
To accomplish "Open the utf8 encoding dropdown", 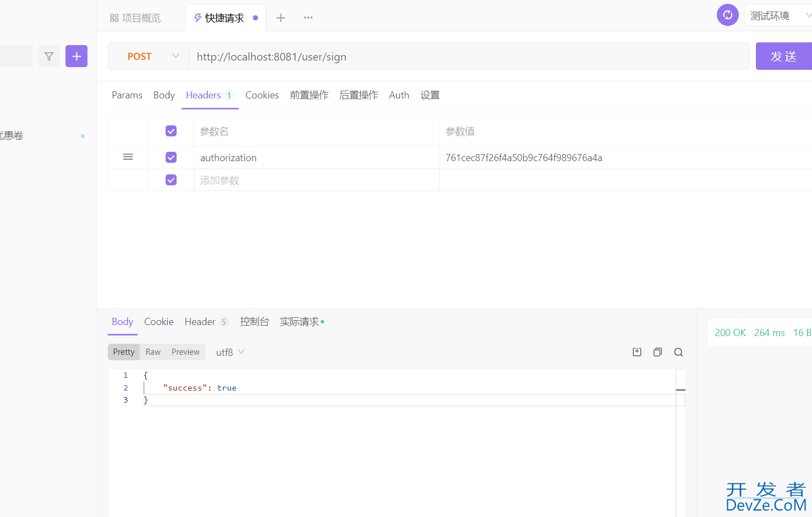I will (x=230, y=352).
